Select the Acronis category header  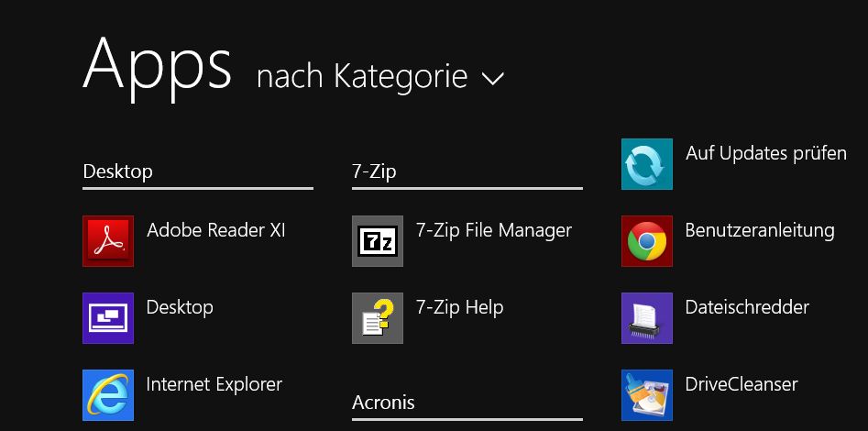click(383, 403)
